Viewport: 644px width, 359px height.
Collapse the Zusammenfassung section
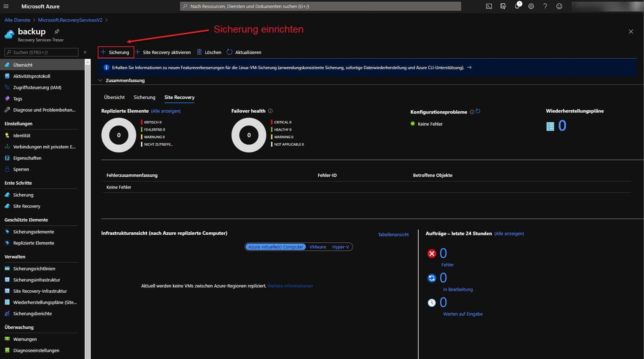(x=100, y=80)
